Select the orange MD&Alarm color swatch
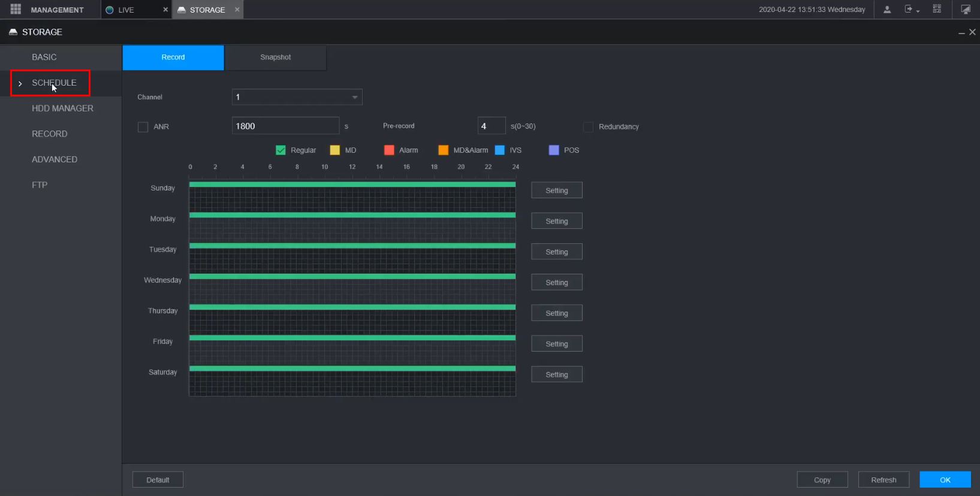This screenshot has height=496, width=980. (444, 150)
